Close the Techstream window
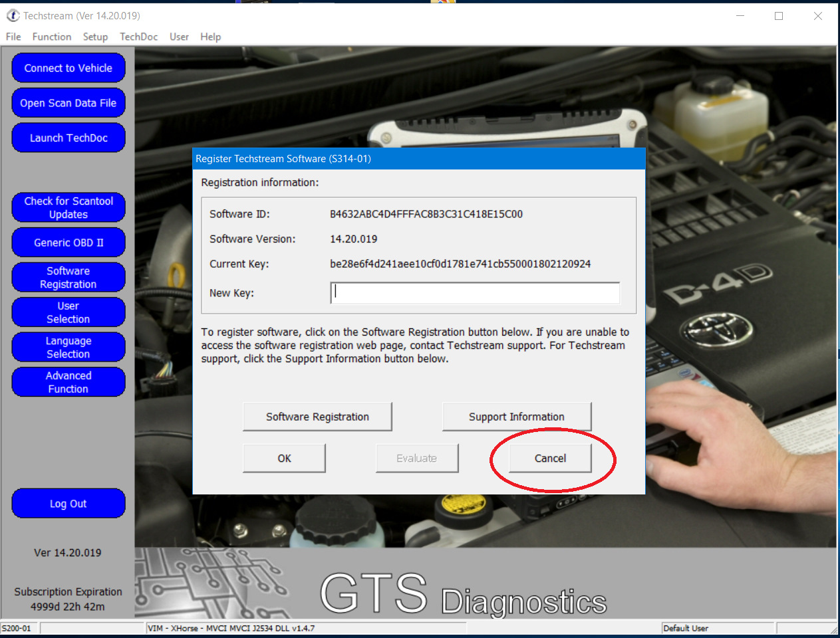 click(x=818, y=16)
